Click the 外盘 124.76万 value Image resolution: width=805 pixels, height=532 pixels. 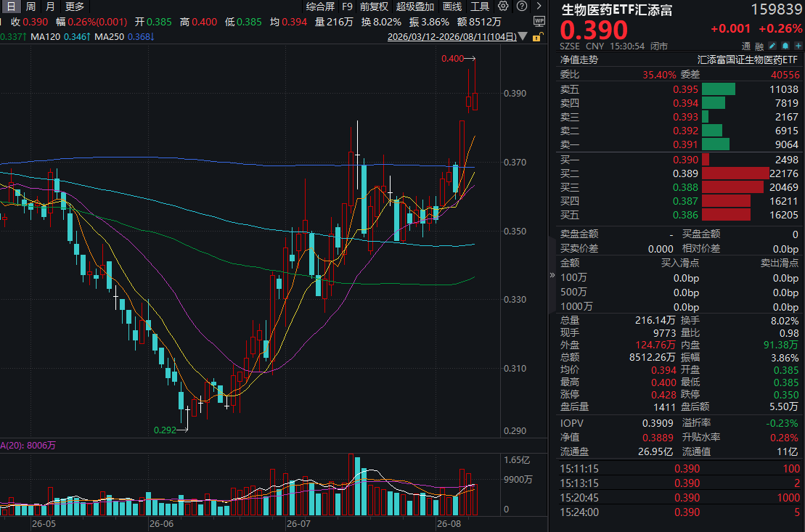(655, 345)
